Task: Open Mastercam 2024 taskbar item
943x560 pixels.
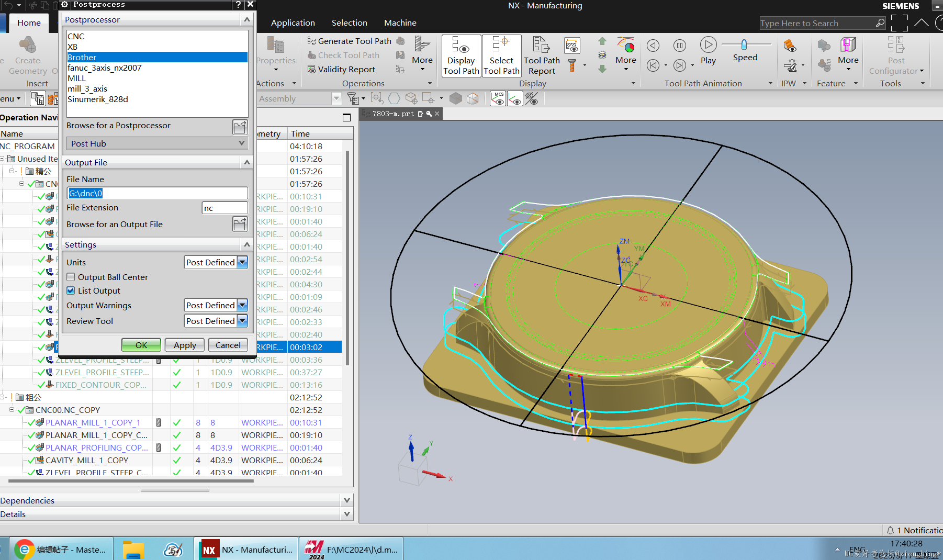Action: [352, 550]
